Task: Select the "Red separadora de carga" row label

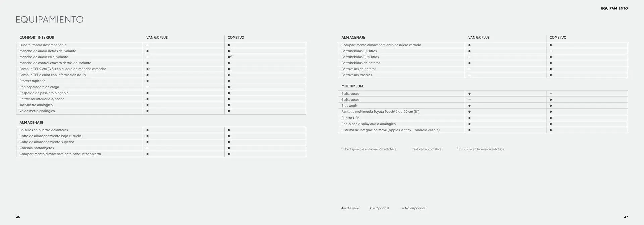Action: (39, 87)
